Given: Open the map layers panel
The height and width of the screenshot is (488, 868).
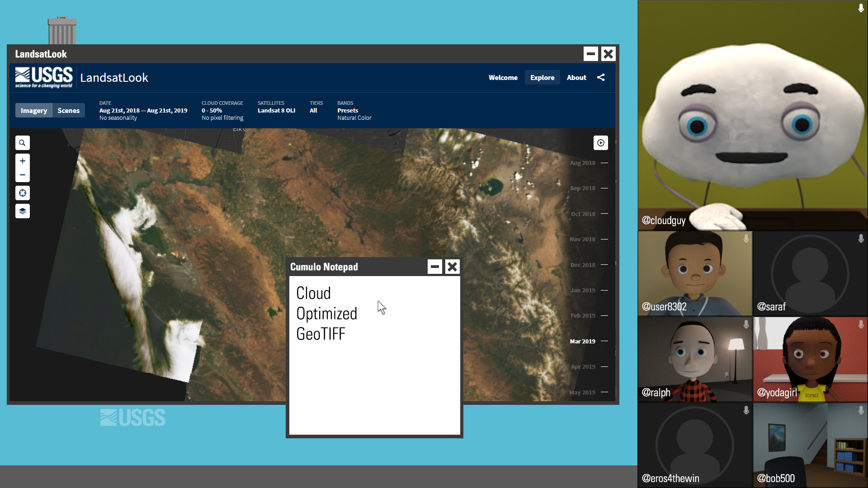Looking at the screenshot, I should pos(22,211).
